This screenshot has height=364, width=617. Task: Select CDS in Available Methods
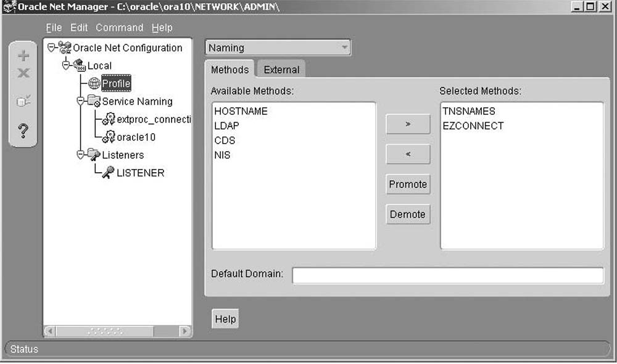pos(225,140)
